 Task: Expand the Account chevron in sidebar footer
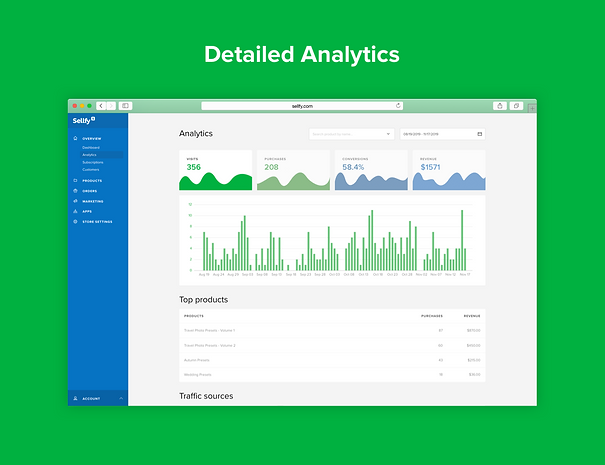[x=121, y=398]
